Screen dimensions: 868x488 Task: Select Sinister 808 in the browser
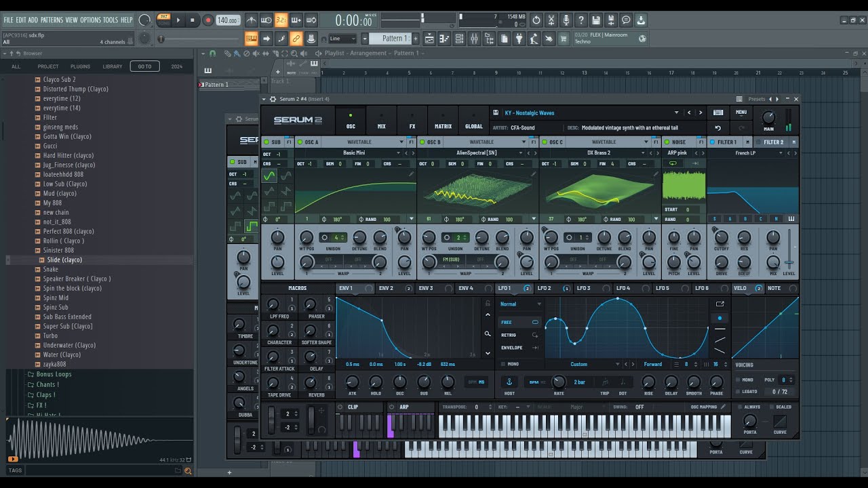58,250
